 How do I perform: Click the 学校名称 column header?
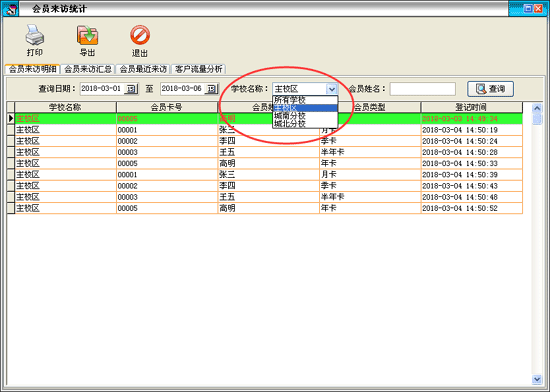click(65, 107)
